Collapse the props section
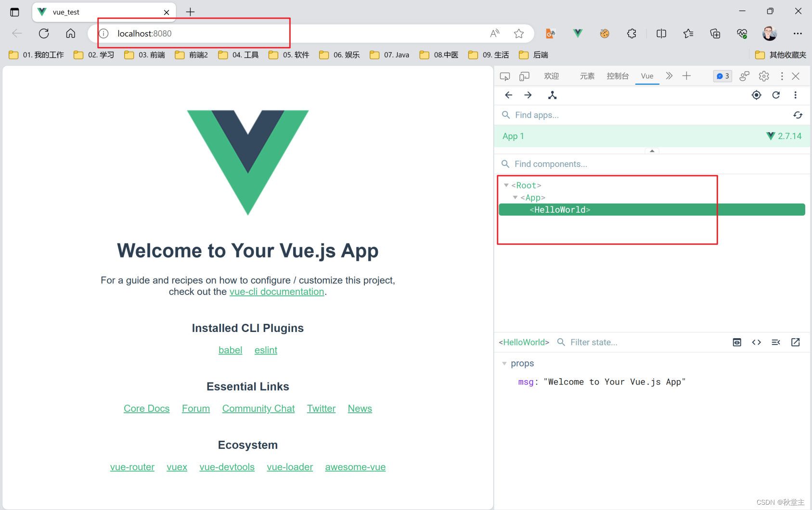Screen dimensions: 812x510 pos(504,363)
